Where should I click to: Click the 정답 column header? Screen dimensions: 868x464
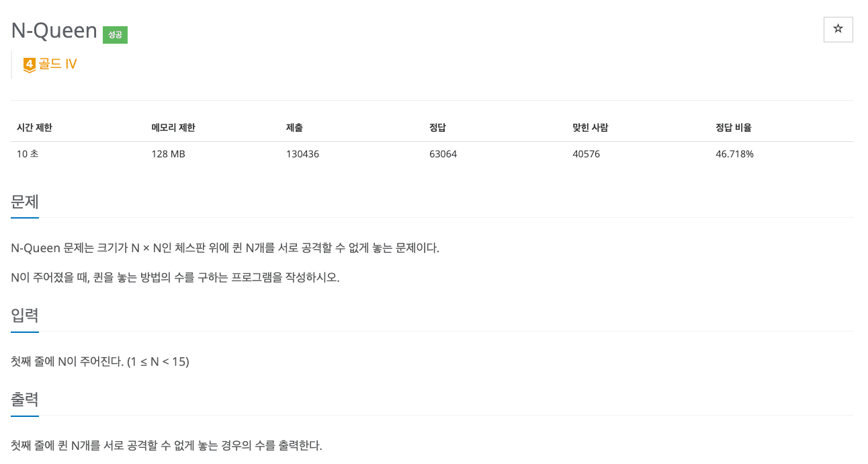pyautogui.click(x=437, y=128)
